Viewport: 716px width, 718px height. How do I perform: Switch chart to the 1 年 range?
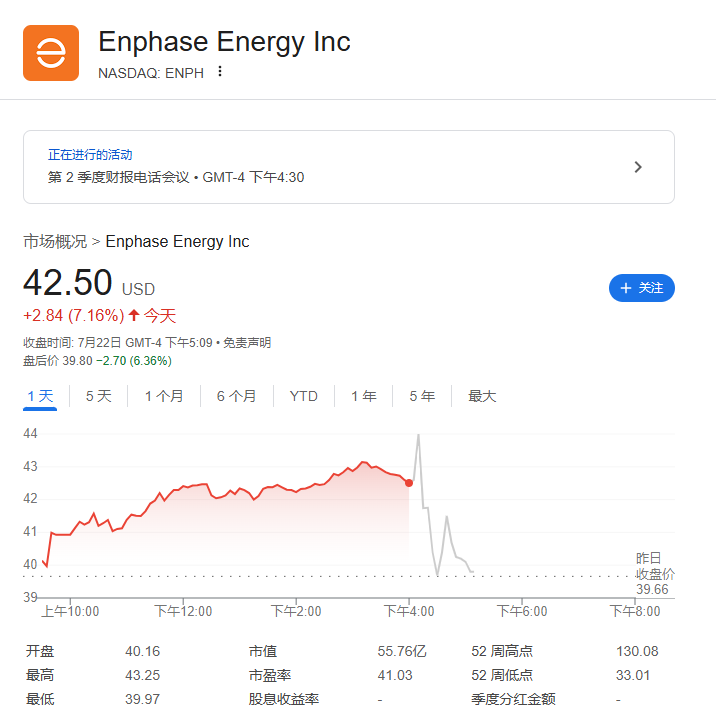click(364, 396)
